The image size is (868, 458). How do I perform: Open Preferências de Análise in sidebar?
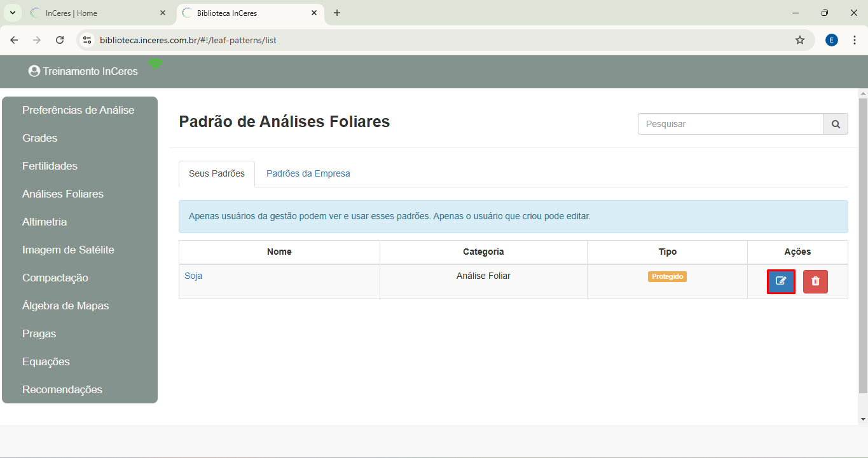tap(78, 110)
